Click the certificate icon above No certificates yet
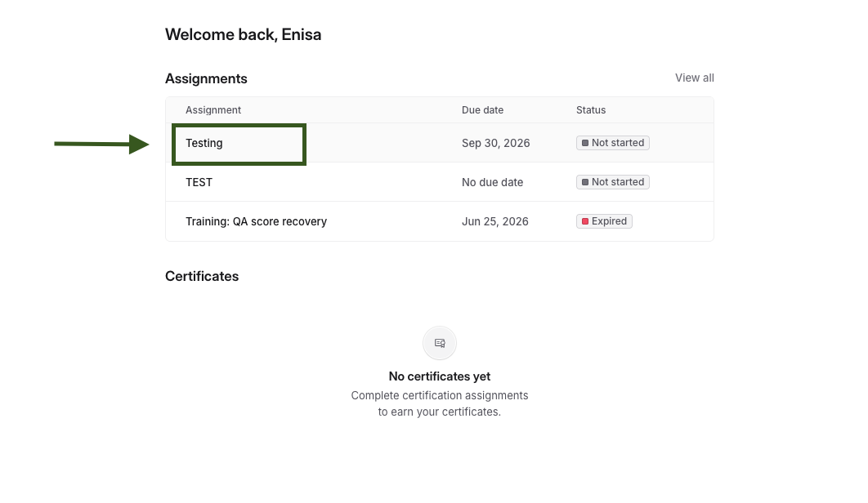The image size is (868, 503). [x=440, y=343]
